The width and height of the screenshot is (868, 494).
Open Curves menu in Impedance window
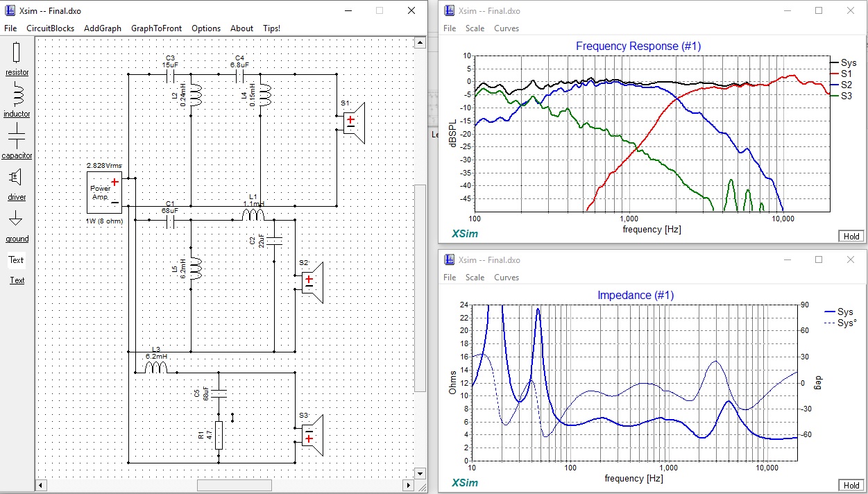pos(507,277)
